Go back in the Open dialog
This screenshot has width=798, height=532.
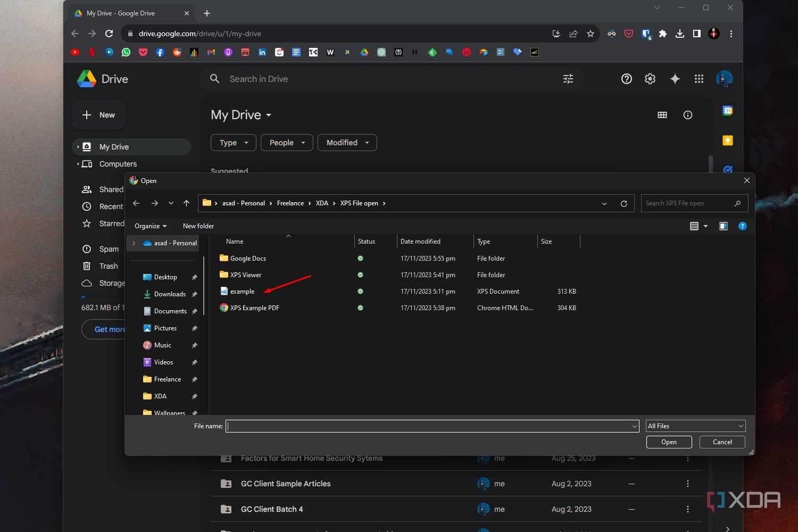coord(136,203)
